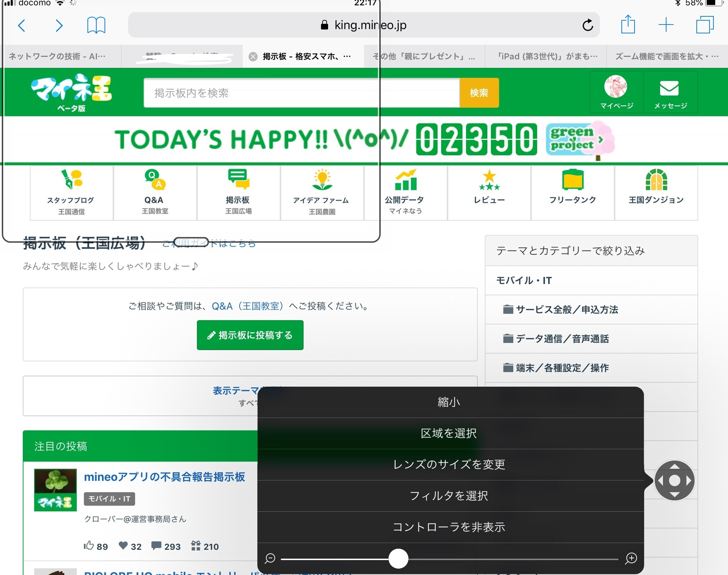Reload the page with refresh icon
The height and width of the screenshot is (575, 728).
pos(587,25)
